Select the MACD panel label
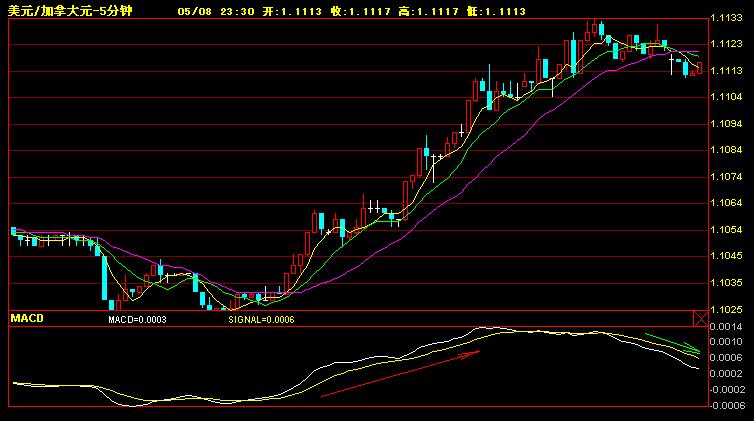This screenshot has height=422, width=754. pyautogui.click(x=27, y=318)
